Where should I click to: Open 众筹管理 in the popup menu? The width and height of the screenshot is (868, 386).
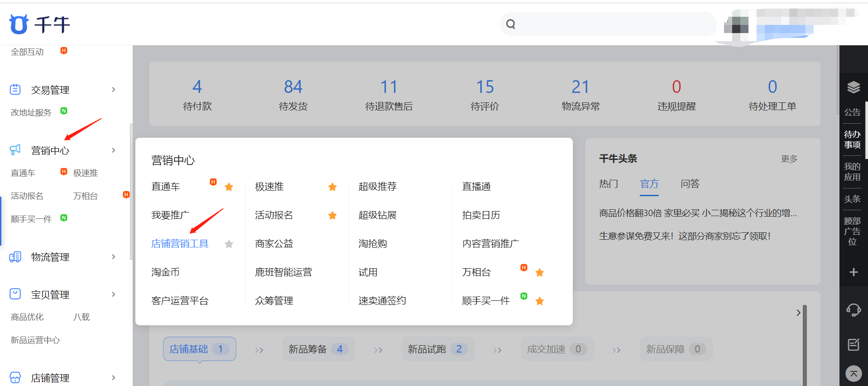[x=274, y=301]
